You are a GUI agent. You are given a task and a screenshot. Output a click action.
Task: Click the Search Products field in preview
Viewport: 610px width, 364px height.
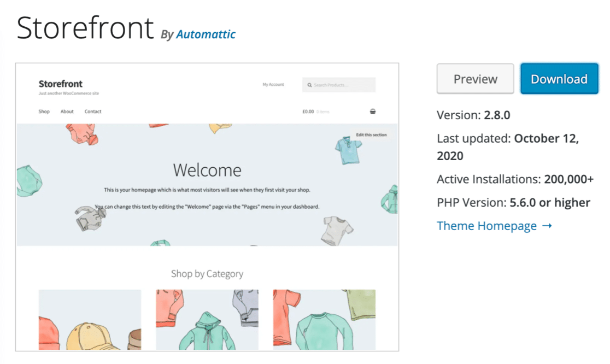point(339,85)
